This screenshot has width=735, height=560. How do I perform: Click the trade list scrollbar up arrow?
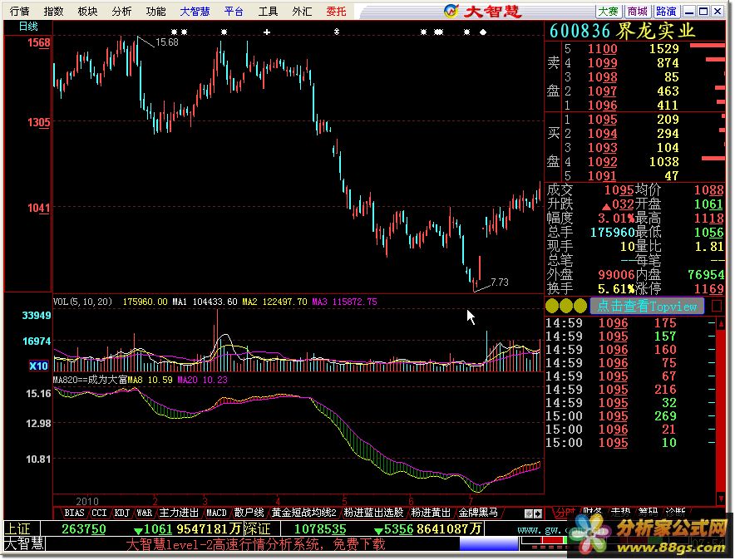click(721, 323)
